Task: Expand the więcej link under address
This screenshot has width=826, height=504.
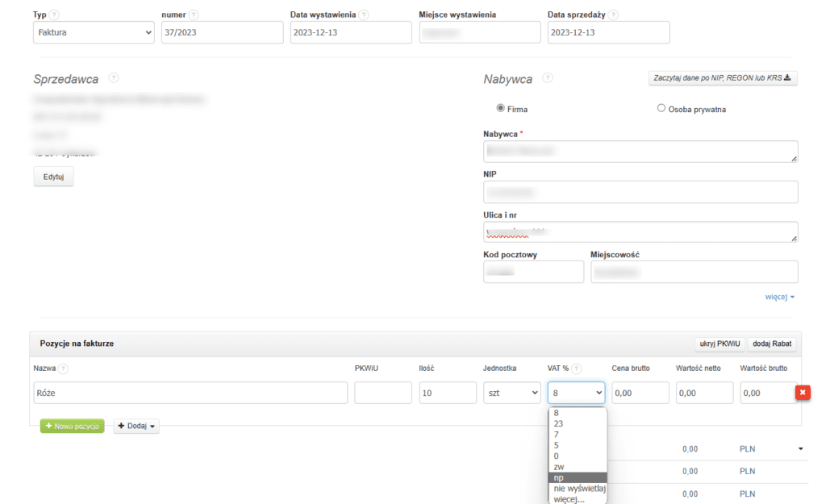Action: pos(779,298)
